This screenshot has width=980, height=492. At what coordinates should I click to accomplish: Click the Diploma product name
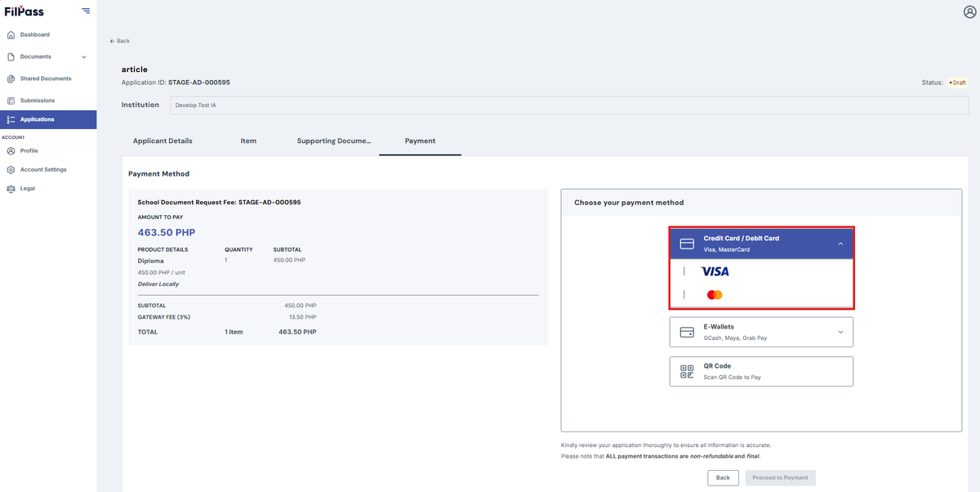click(151, 261)
